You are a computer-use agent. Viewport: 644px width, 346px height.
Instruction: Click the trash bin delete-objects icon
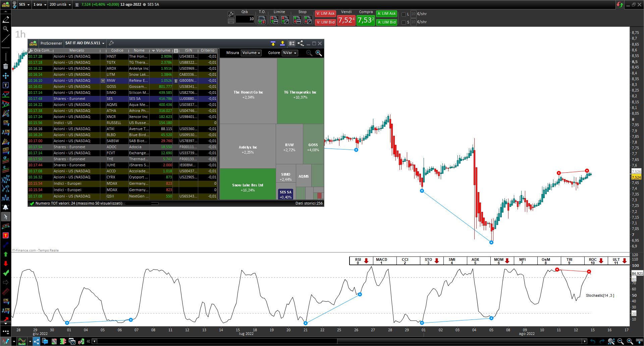tap(6, 66)
